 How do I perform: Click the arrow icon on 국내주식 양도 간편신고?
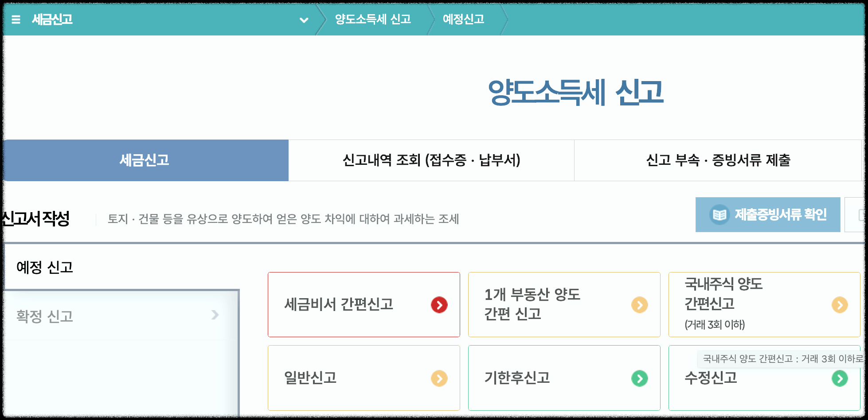tap(839, 304)
